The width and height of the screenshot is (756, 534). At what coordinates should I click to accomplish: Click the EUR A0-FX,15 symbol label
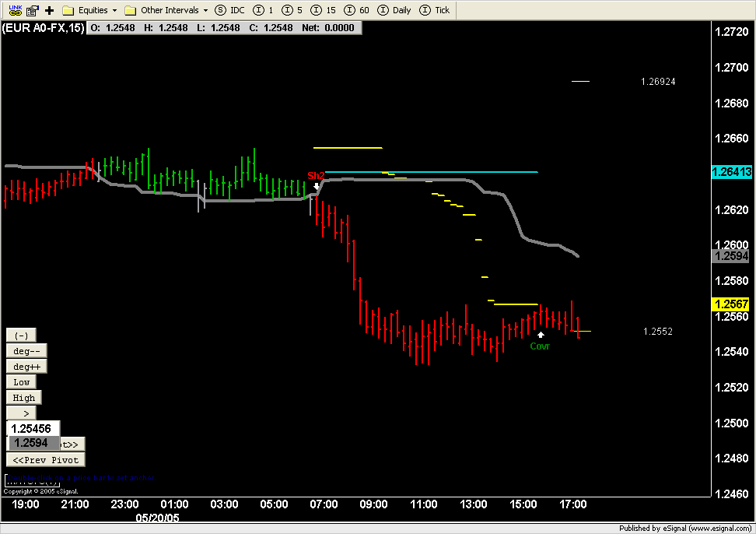pos(44,28)
